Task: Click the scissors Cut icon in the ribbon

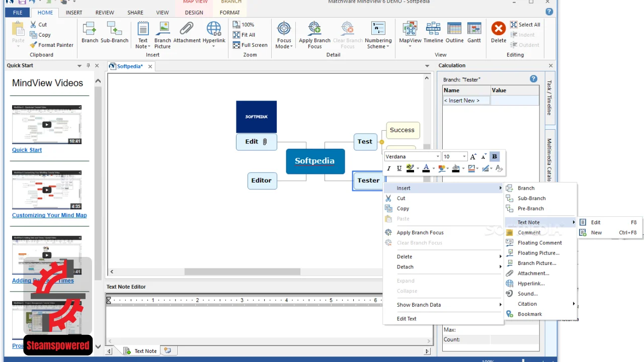Action: (x=33, y=24)
